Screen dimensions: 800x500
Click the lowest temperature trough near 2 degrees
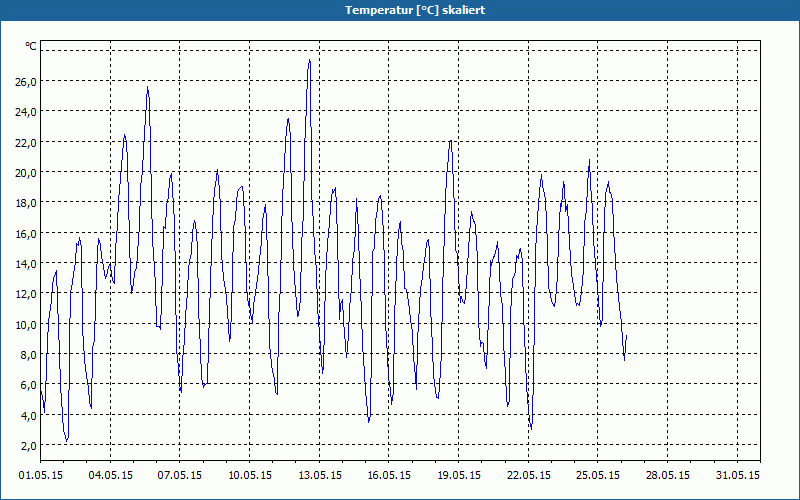point(67,441)
